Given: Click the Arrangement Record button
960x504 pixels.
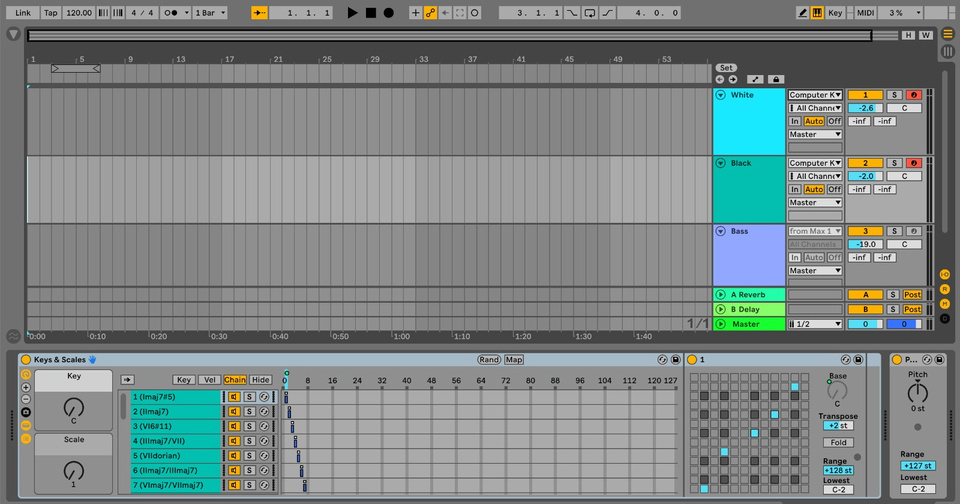Looking at the screenshot, I should point(388,13).
